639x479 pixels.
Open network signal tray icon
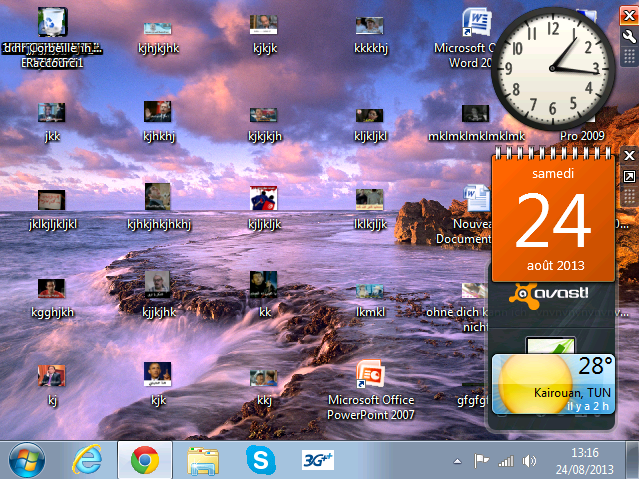tap(506, 461)
